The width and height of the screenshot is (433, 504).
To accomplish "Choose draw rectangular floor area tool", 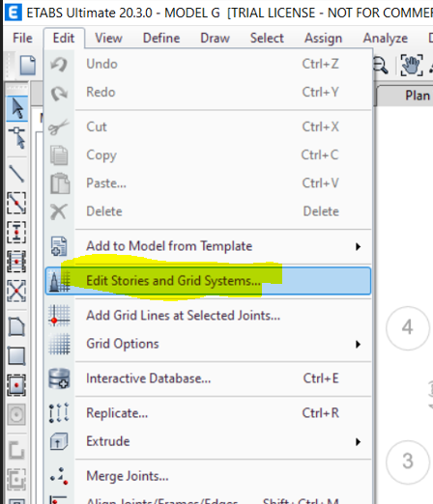I will click(x=16, y=356).
